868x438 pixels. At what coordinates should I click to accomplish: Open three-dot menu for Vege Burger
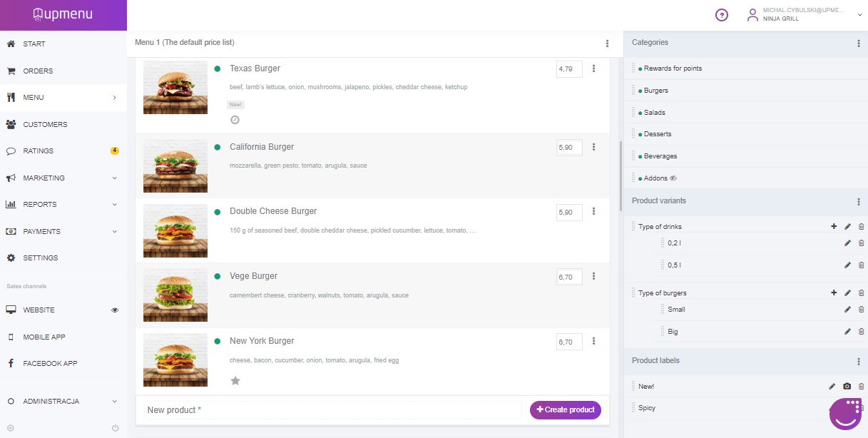pos(593,276)
